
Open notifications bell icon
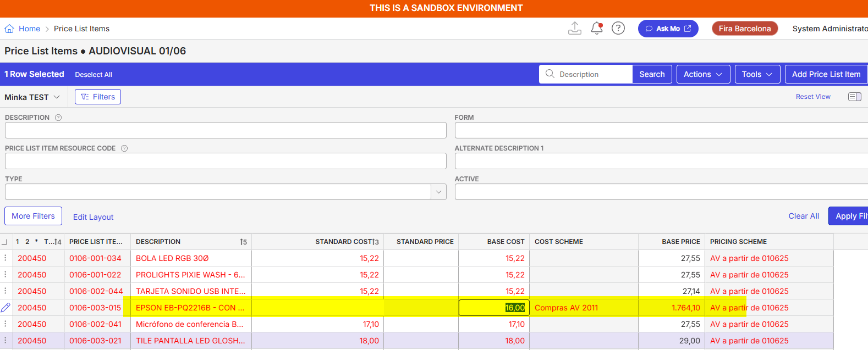click(x=597, y=28)
